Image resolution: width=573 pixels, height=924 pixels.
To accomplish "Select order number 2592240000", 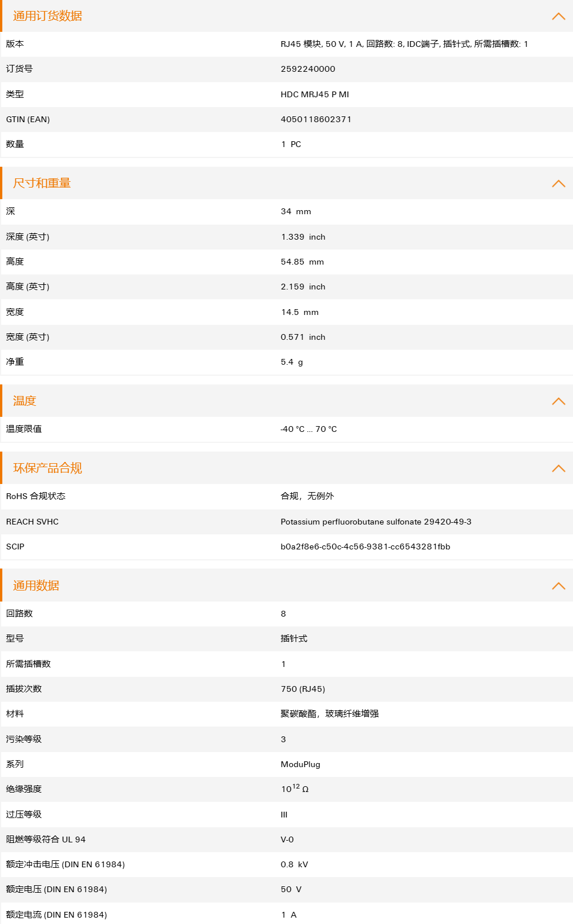I will [308, 69].
